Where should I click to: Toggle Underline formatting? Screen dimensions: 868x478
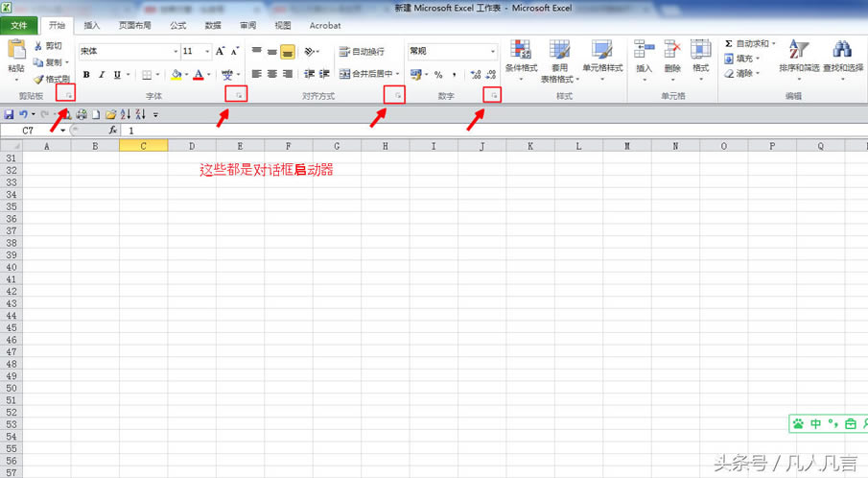[117, 74]
